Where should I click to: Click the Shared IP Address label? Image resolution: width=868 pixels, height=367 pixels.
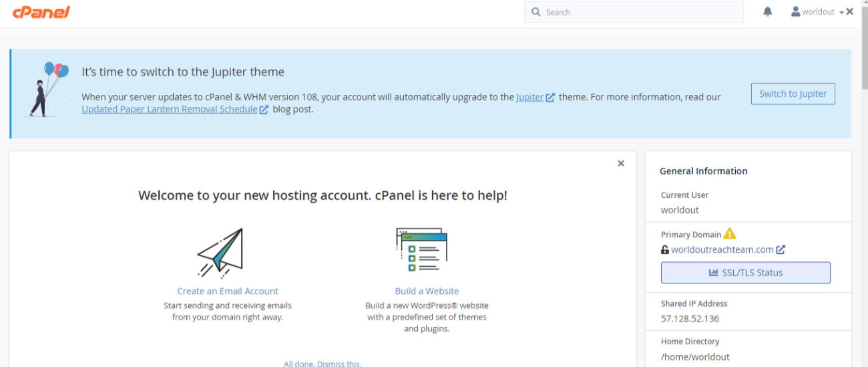tap(694, 303)
